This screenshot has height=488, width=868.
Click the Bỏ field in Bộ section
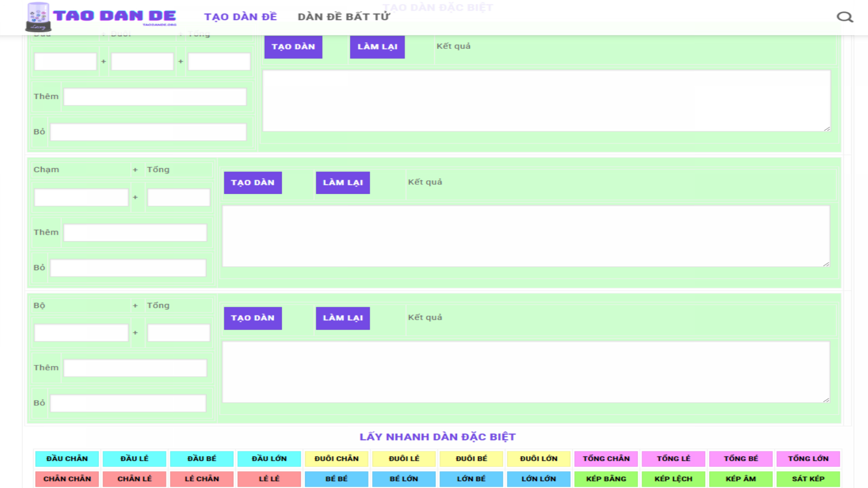[128, 403]
